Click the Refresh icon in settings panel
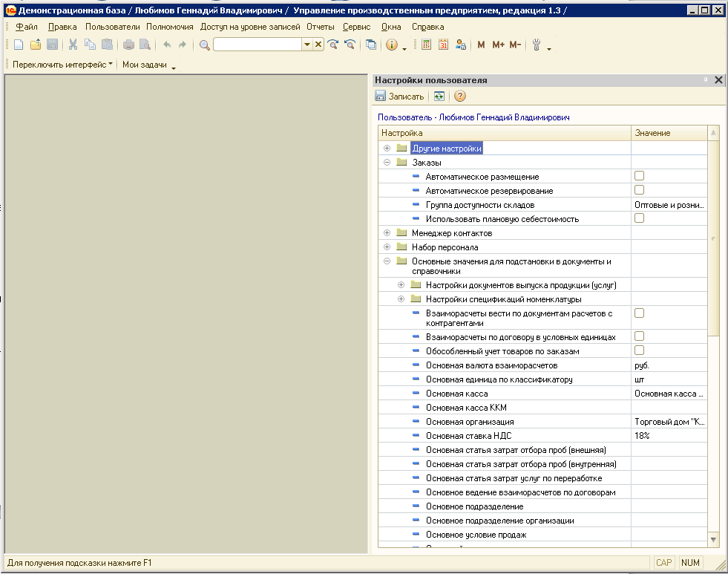Screen dimensions: 728x574 (x=439, y=96)
